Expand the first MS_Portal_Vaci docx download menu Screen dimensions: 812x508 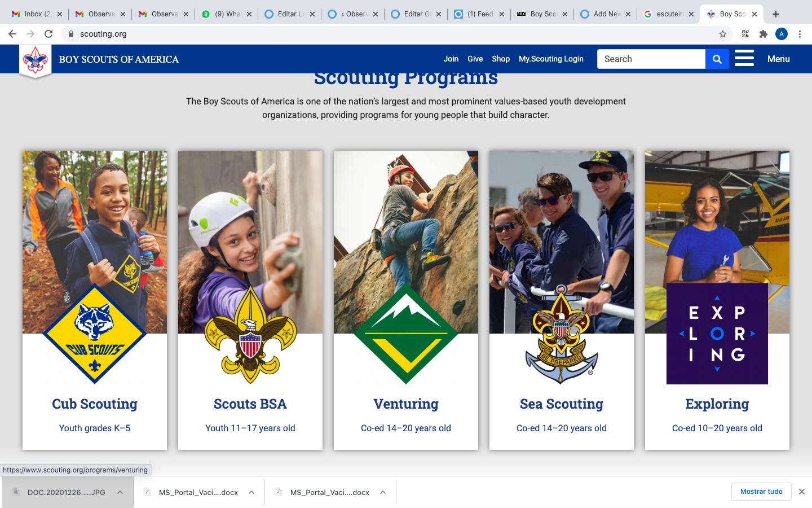251,492
